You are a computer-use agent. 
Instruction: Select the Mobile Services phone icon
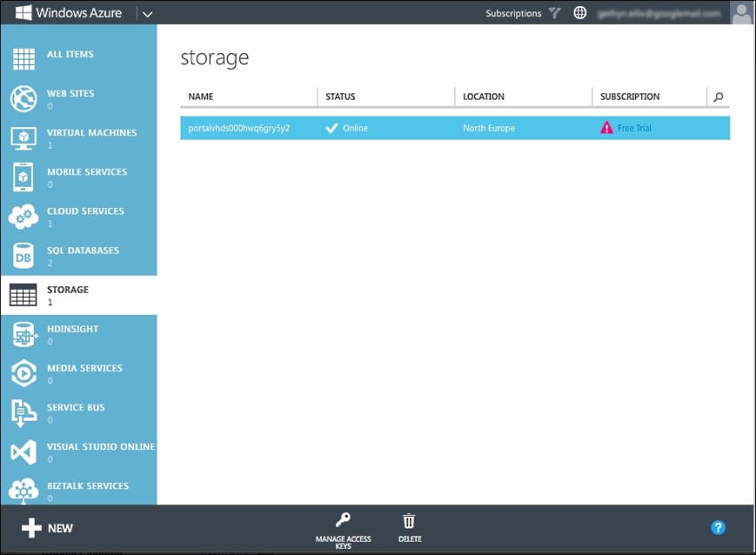pyautogui.click(x=23, y=177)
